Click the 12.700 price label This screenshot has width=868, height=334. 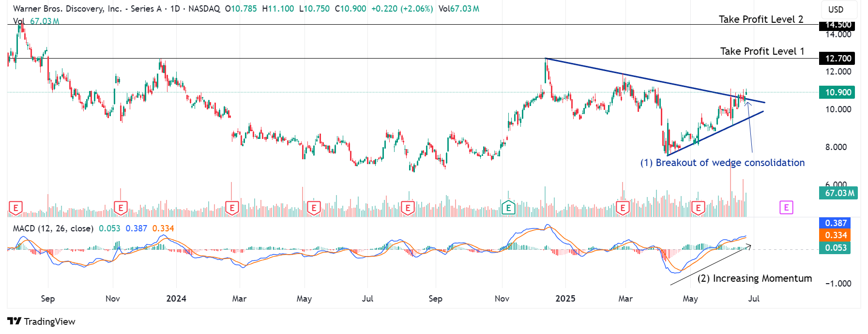pos(837,59)
